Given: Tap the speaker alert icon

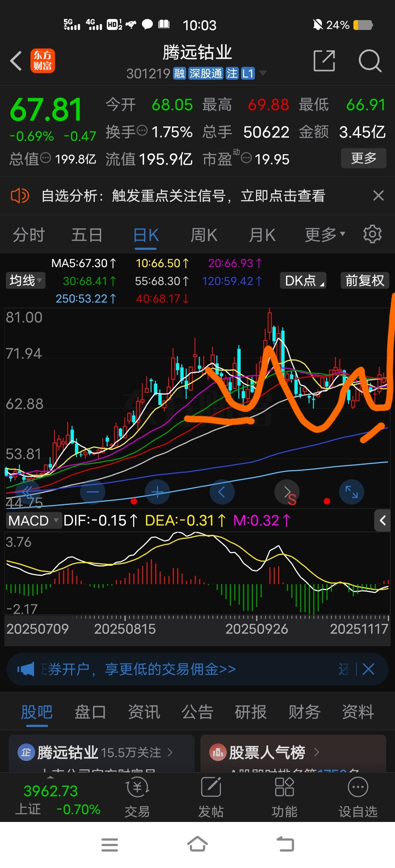Looking at the screenshot, I should pos(20,196).
